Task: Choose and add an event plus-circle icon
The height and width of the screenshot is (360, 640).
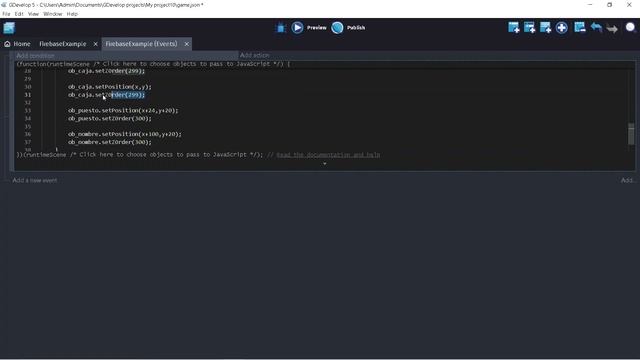Action: tap(562, 28)
